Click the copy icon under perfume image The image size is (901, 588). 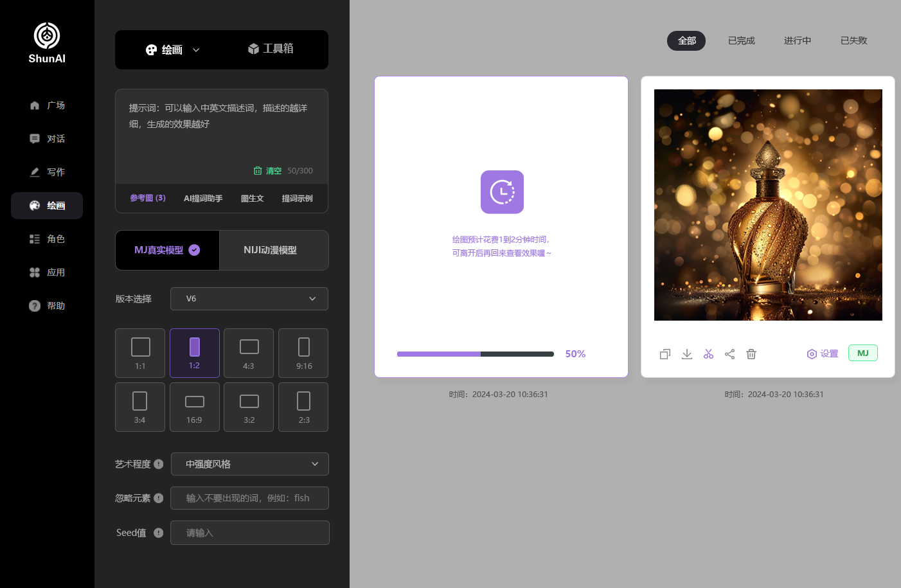tap(665, 354)
